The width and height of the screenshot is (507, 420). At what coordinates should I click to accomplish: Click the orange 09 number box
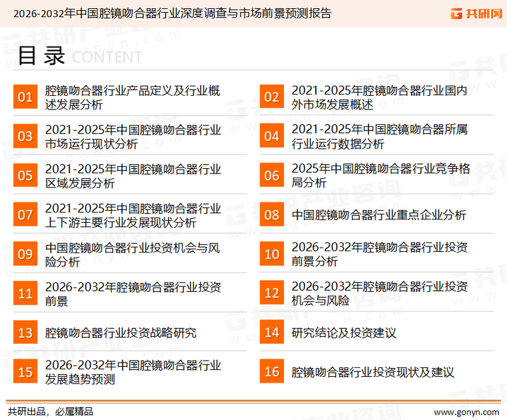coord(25,254)
